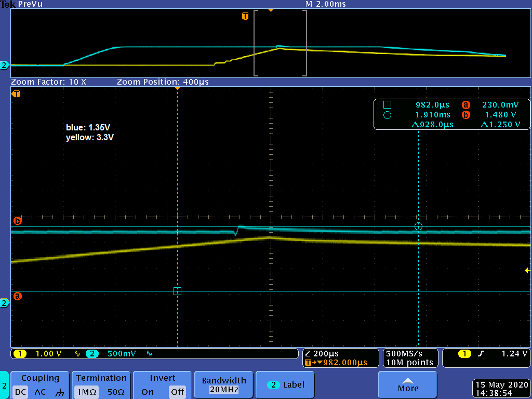
Task: Click circle cursor icon in readout box
Action: pos(387,115)
